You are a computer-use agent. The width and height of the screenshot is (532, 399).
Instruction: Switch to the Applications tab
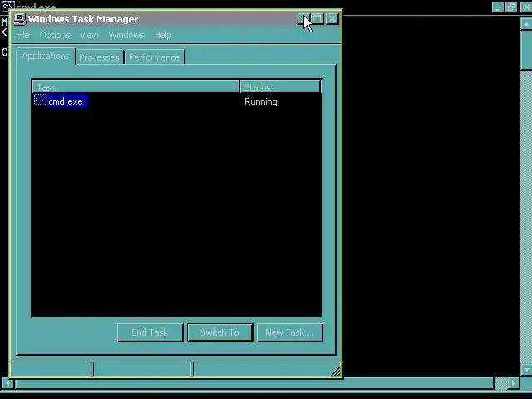pos(46,56)
